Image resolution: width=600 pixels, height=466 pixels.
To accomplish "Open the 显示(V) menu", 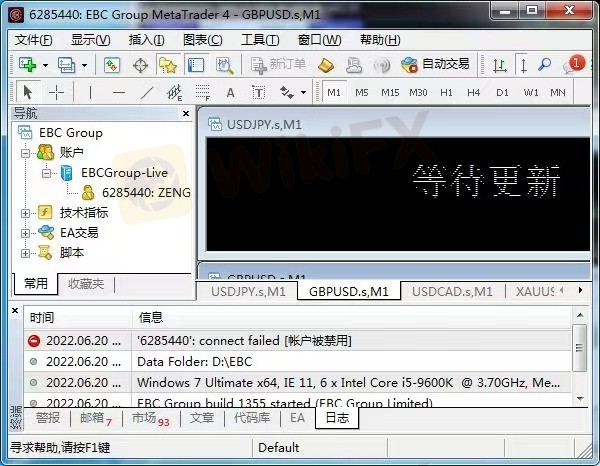I will point(91,40).
